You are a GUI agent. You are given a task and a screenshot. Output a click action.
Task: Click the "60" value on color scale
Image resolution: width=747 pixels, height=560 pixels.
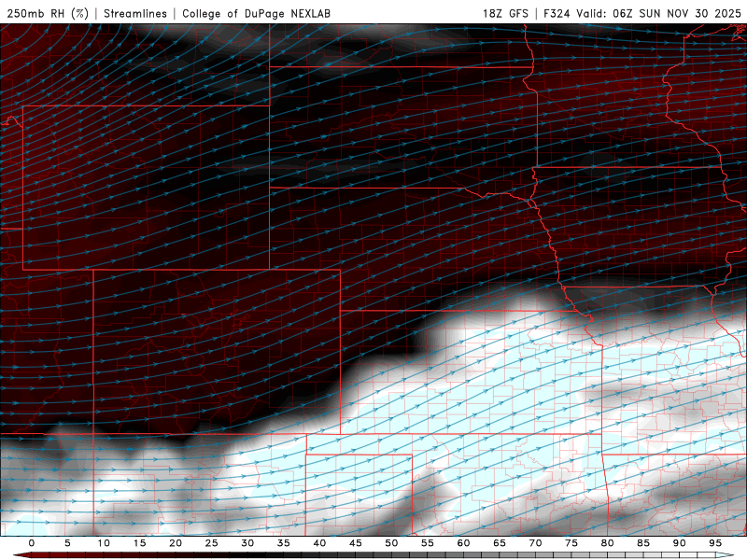point(463,543)
